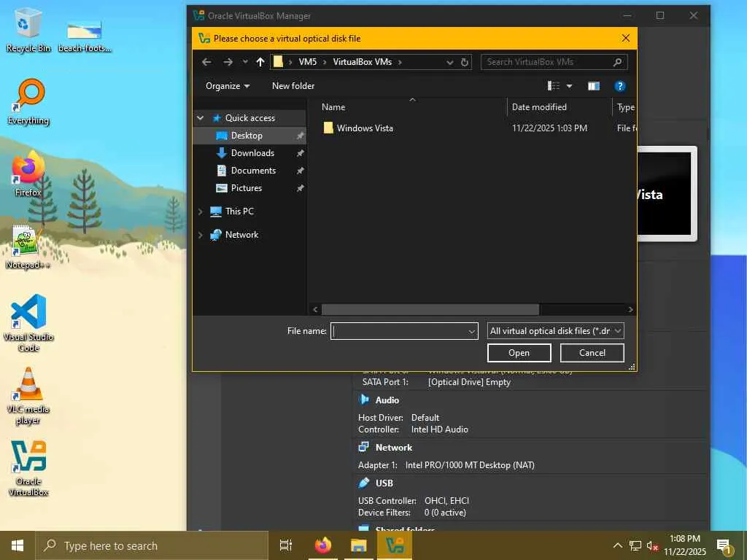This screenshot has height=560, width=747.
Task: Click the File name input field
Action: pos(399,331)
